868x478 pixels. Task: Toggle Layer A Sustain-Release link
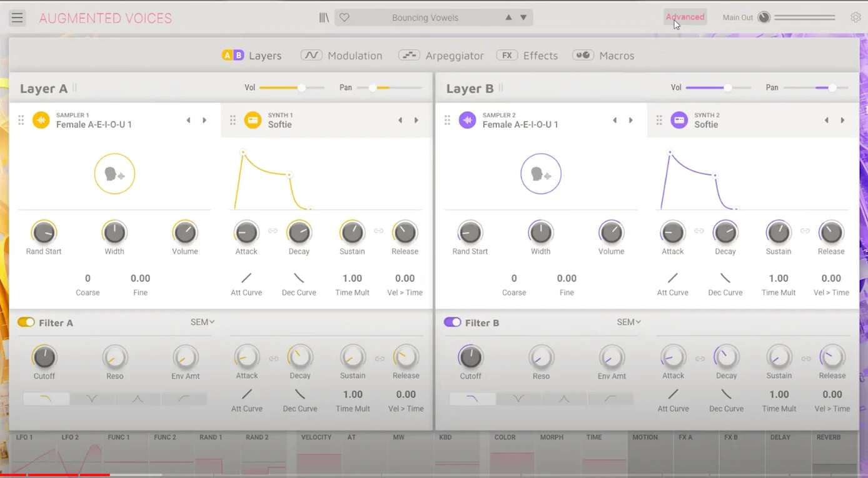click(379, 231)
